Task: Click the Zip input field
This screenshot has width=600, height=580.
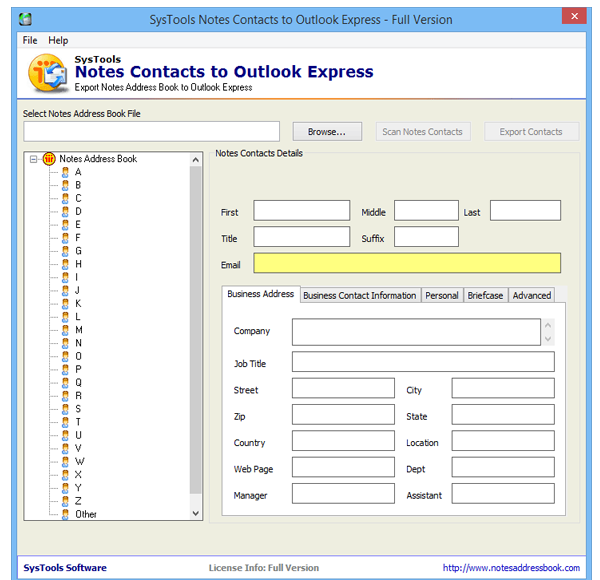Action: coord(343,415)
